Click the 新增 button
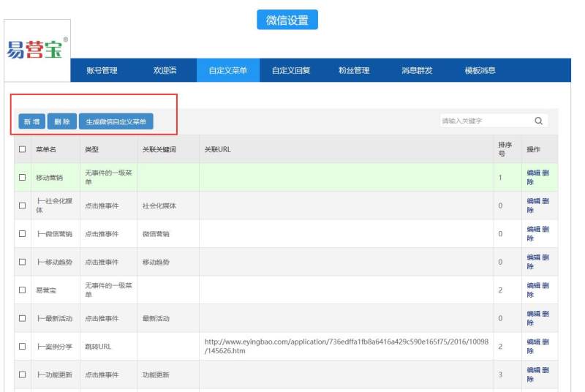The width and height of the screenshot is (585, 392). (31, 122)
